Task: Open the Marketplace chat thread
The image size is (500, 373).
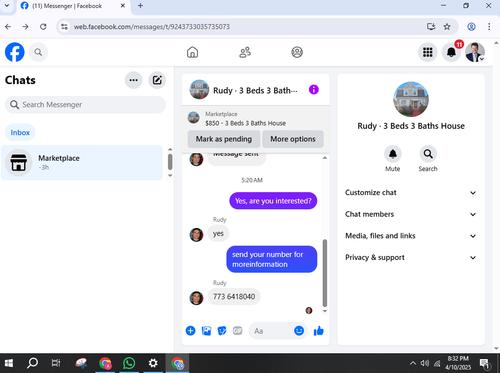Action: point(82,162)
